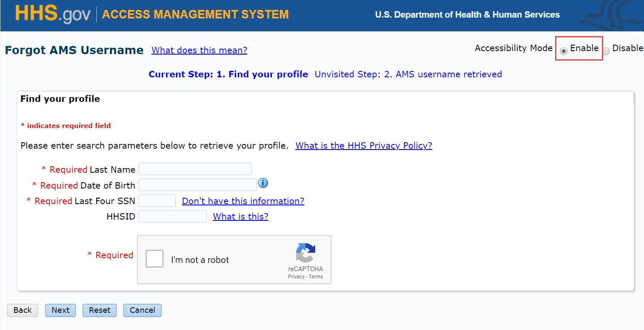644x330 pixels.
Task: Click the Last Name input field
Action: [195, 168]
